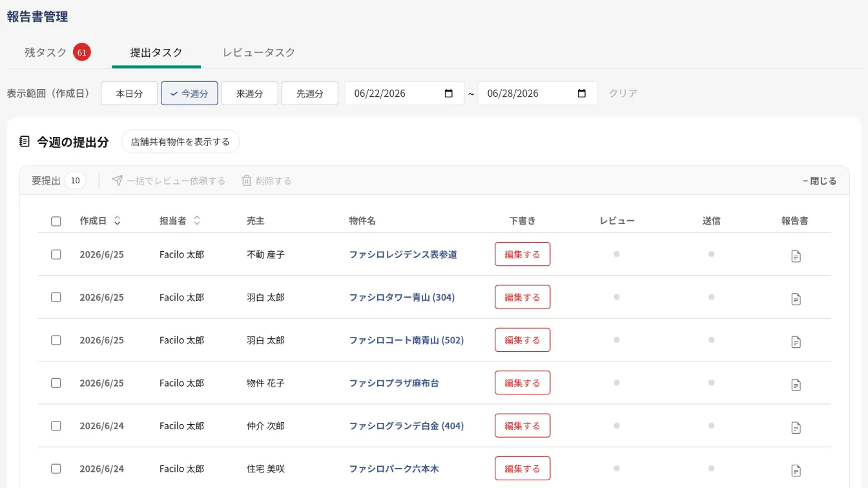Check the row for ファシロレジデンス表参道
Viewport: 868px width, 488px height.
tap(56, 254)
